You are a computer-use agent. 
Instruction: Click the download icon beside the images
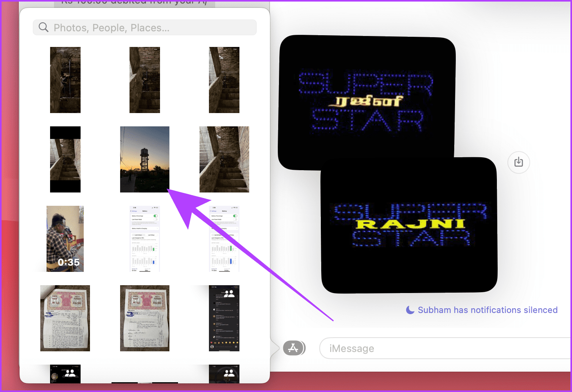[x=518, y=162]
